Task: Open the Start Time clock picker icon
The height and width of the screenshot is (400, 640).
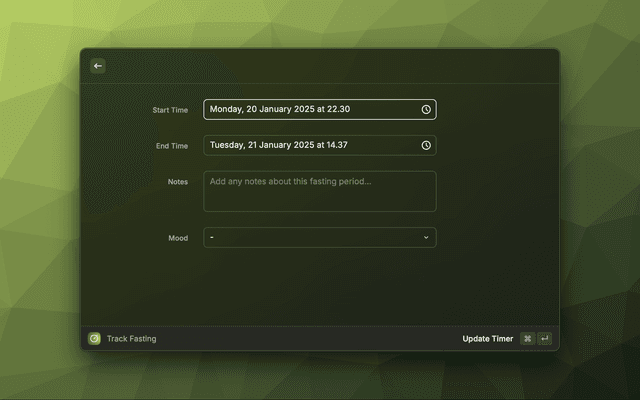Action: (426, 110)
